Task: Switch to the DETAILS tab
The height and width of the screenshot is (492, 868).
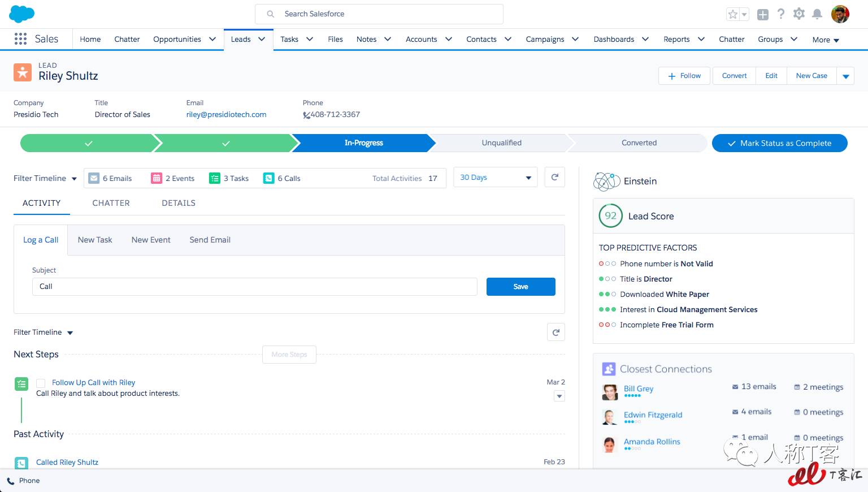Action: pos(179,203)
